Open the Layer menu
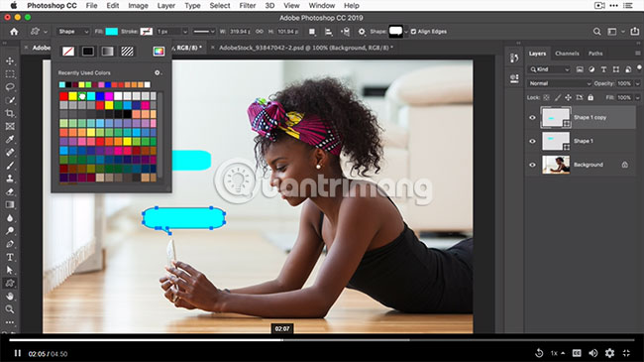The width and height of the screenshot is (644, 362). tap(166, 6)
